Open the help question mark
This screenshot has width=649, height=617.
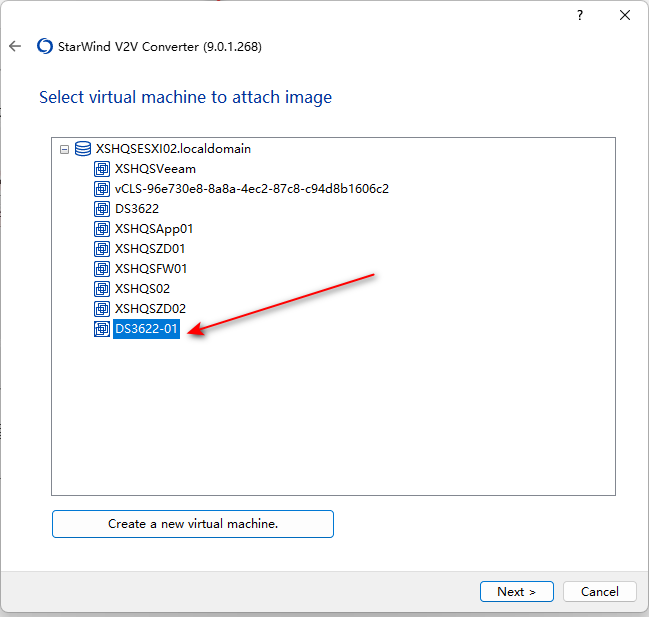580,15
